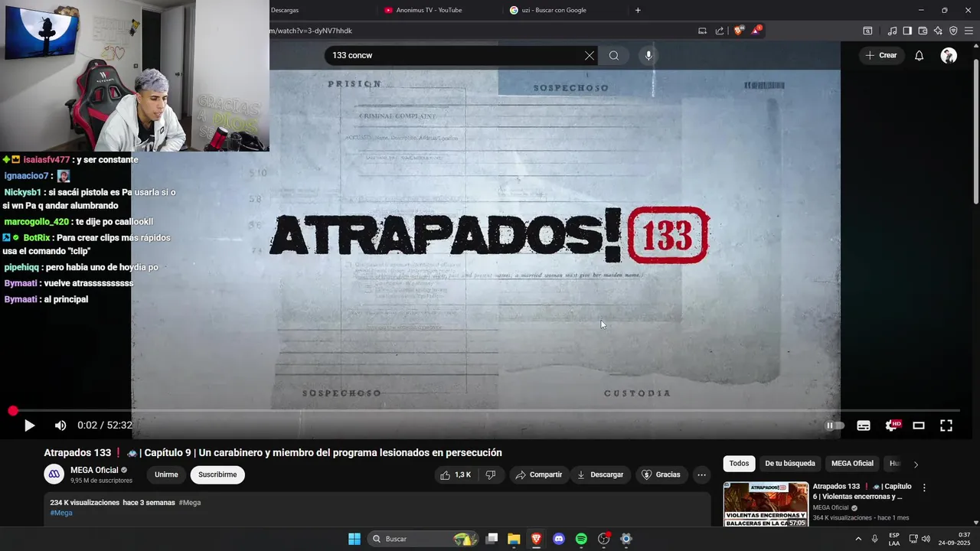Open File Explorer from taskbar

(x=514, y=539)
